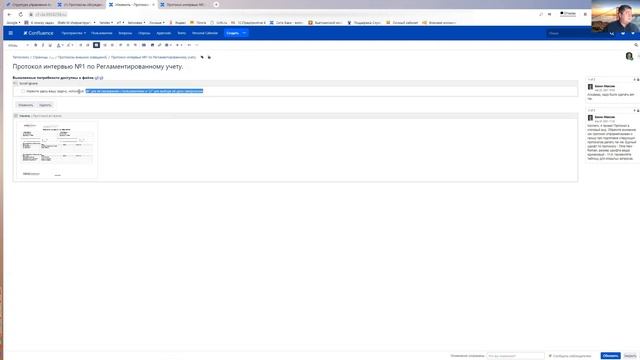Screen dimensions: 640x360
Task: Reload the page with the browser refresh icon
Action: pyautogui.click(x=20, y=14)
